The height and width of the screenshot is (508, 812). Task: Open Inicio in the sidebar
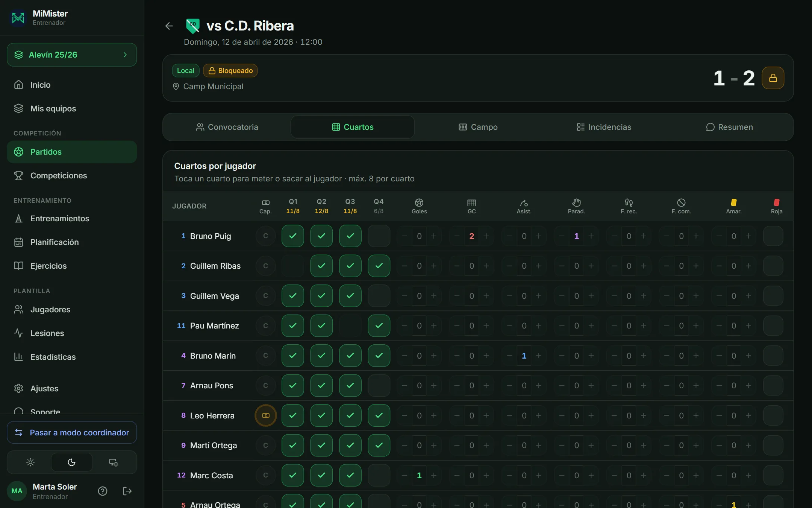coord(72,85)
